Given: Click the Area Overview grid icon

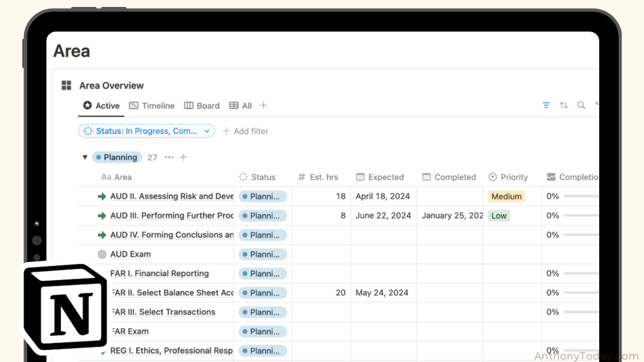Looking at the screenshot, I should 67,85.
